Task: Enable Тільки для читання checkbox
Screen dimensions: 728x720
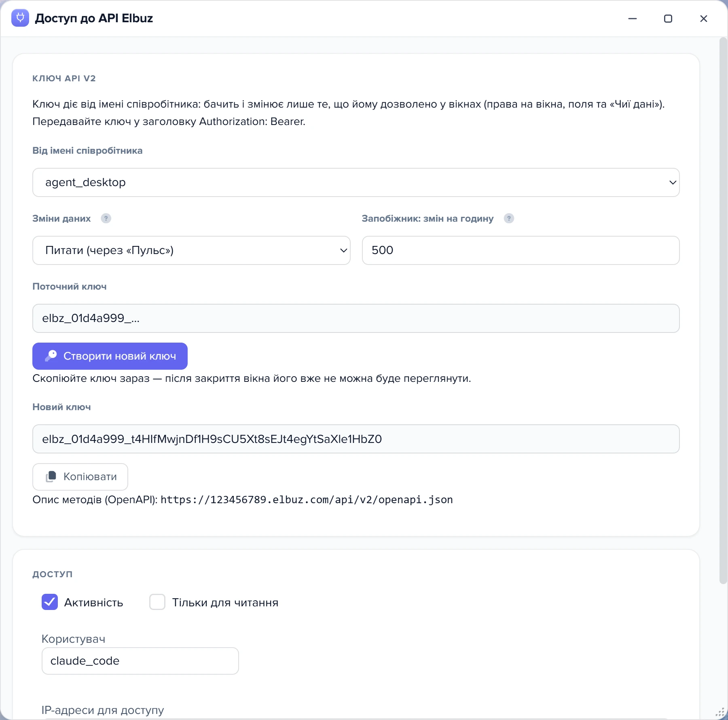Action: [157, 602]
